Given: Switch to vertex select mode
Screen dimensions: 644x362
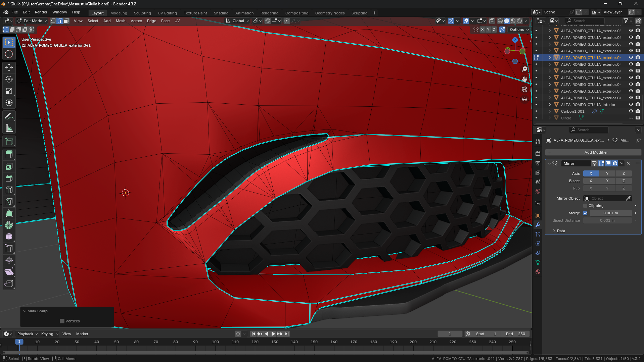Looking at the screenshot, I should coord(53,21).
